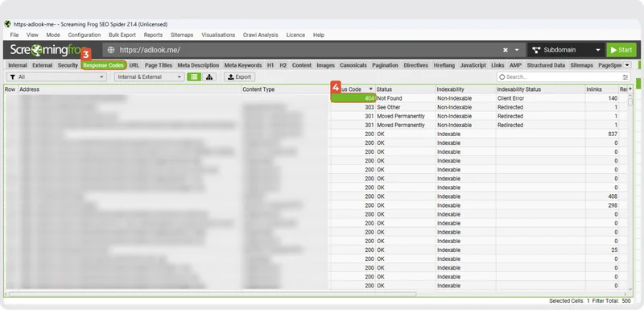Click the globe icon in the URL bar
The image size is (644, 310).
point(110,50)
